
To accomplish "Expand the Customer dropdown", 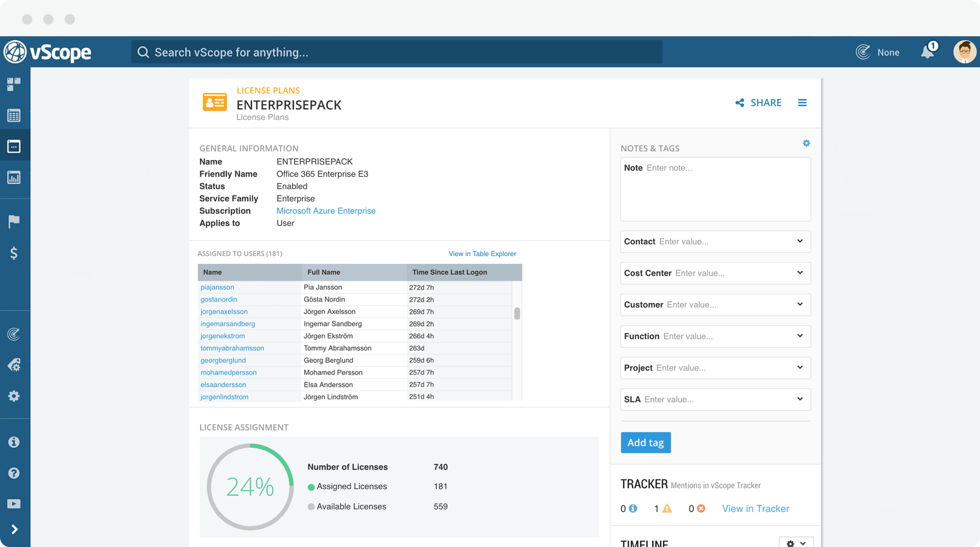I will pos(800,304).
